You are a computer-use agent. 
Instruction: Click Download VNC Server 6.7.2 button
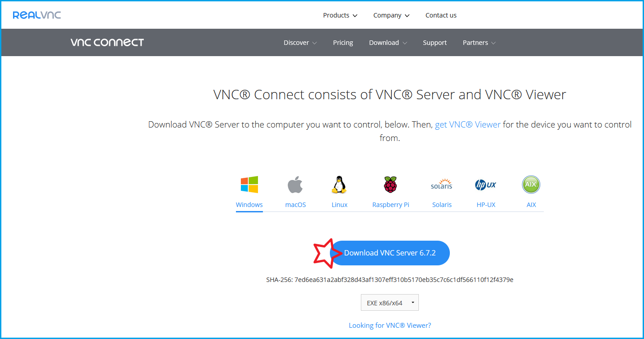pyautogui.click(x=390, y=253)
